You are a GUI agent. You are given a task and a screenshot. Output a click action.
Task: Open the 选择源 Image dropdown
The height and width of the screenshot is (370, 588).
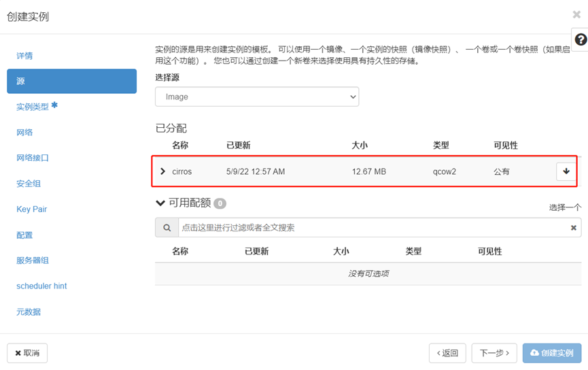coord(257,97)
